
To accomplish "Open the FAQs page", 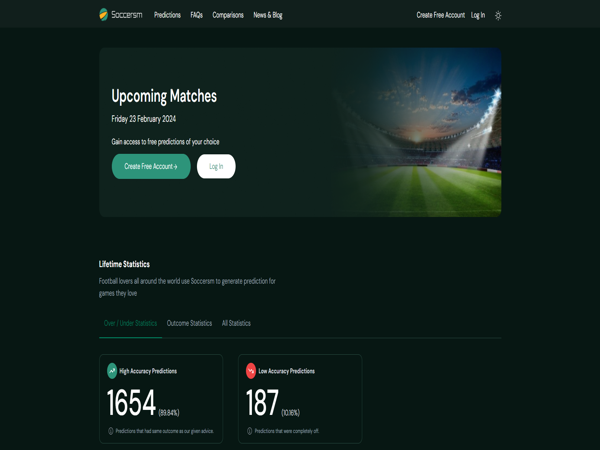I will pos(197,15).
